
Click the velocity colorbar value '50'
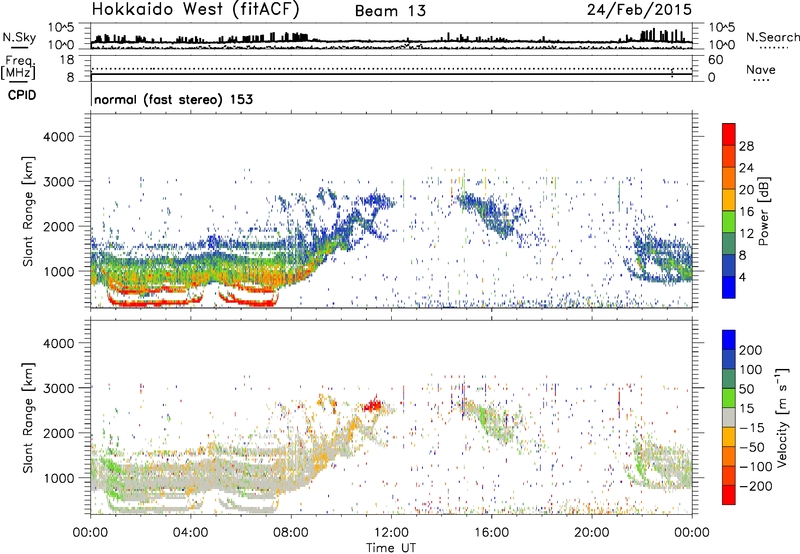pyautogui.click(x=746, y=389)
